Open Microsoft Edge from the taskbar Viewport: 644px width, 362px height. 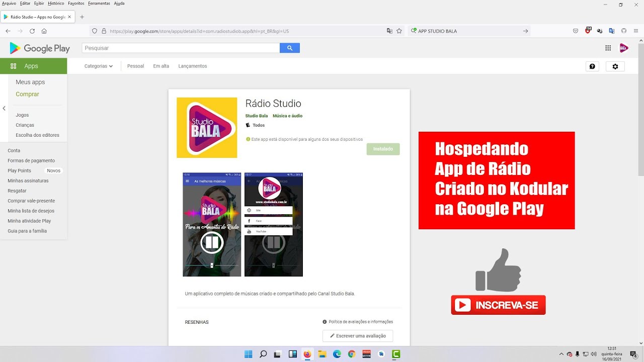coord(337,354)
